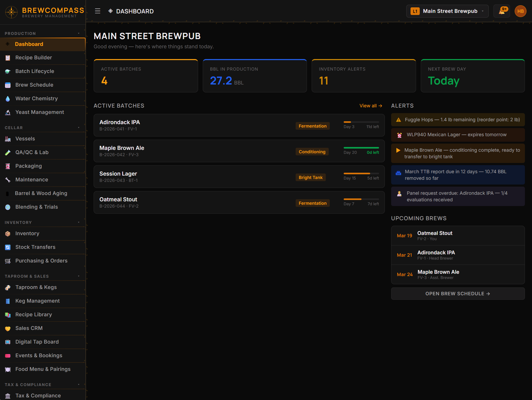Click the BBL In Production stat card
Image resolution: width=532 pixels, height=400 pixels.
[255, 76]
